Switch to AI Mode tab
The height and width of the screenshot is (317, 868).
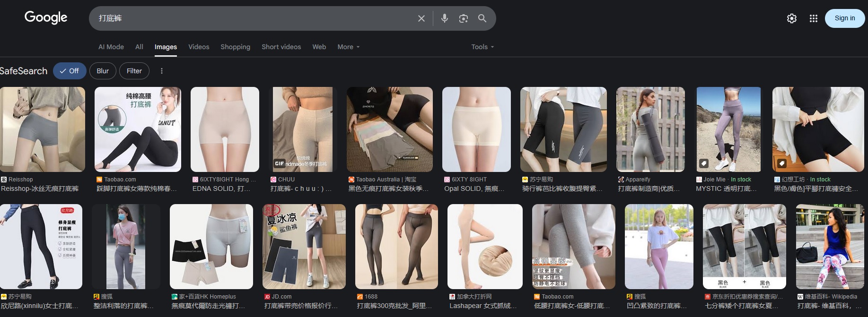point(111,47)
